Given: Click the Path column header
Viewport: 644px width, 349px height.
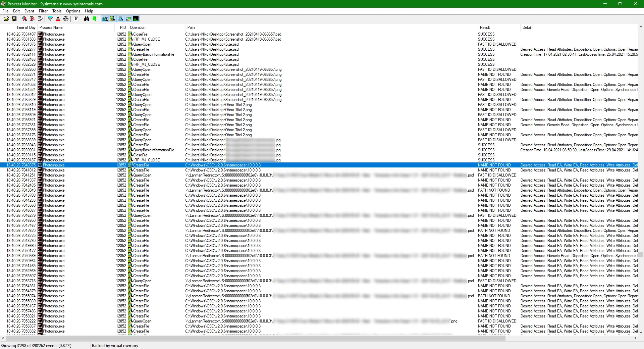Looking at the screenshot, I should (x=331, y=28).
